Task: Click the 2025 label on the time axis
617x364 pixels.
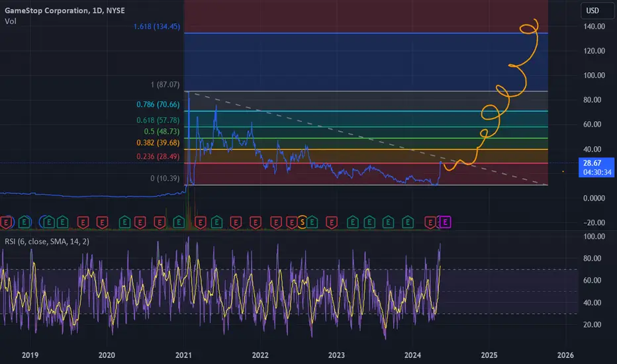Action: 489,355
